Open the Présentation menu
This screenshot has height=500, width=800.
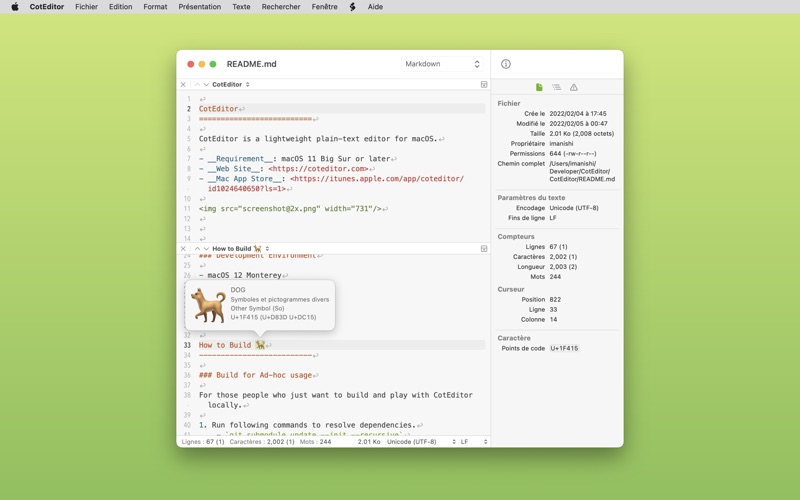coord(199,7)
